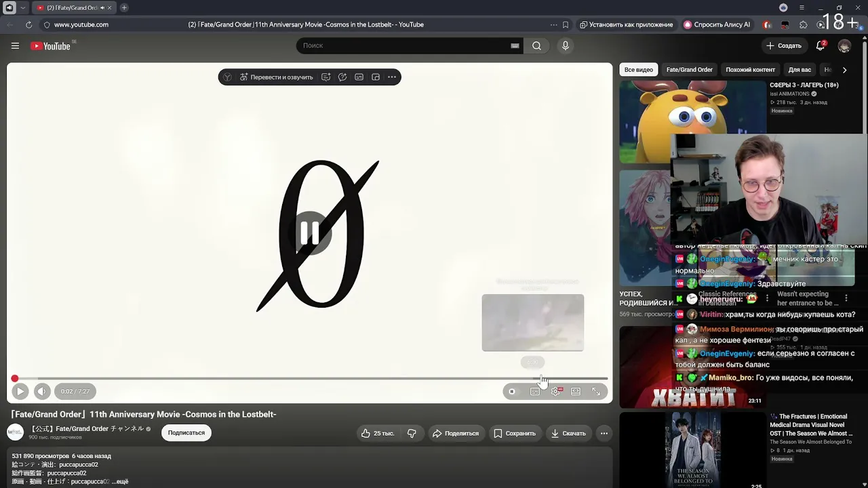This screenshot has width=868, height=488.
Task: Click the search magnifier button
Action: [536, 45]
